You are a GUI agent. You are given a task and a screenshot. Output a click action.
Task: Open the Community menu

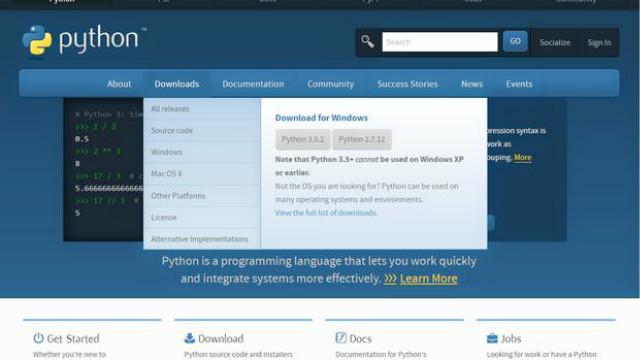pos(331,84)
